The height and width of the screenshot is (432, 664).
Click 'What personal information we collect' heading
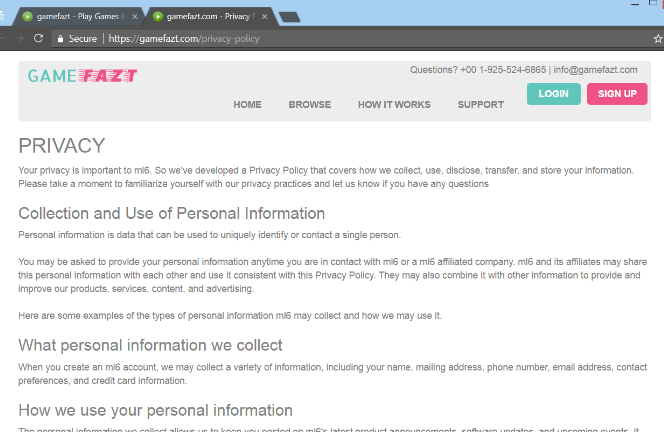coord(150,345)
